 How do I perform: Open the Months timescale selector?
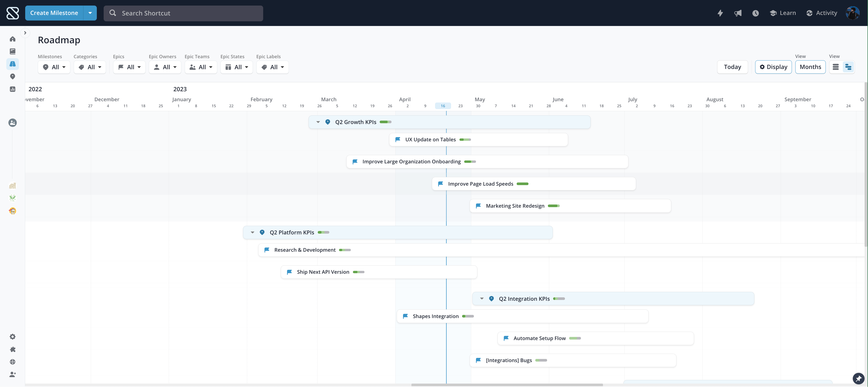(810, 67)
